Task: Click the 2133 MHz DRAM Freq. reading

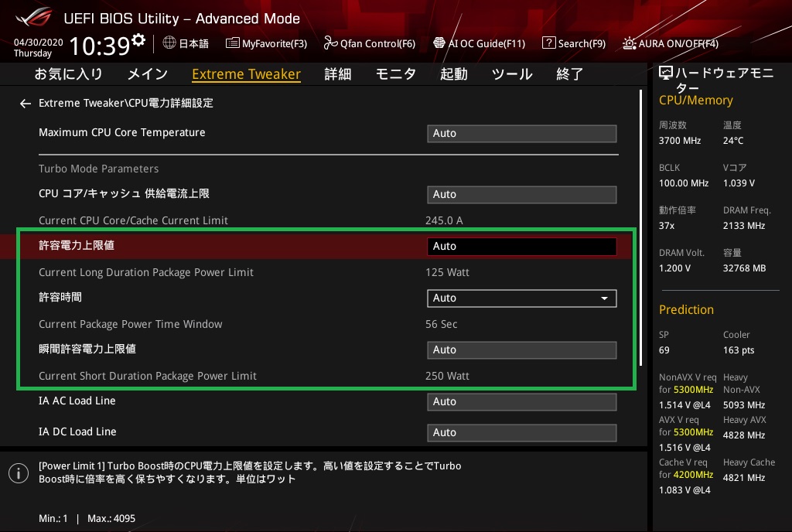Action: coord(744,226)
